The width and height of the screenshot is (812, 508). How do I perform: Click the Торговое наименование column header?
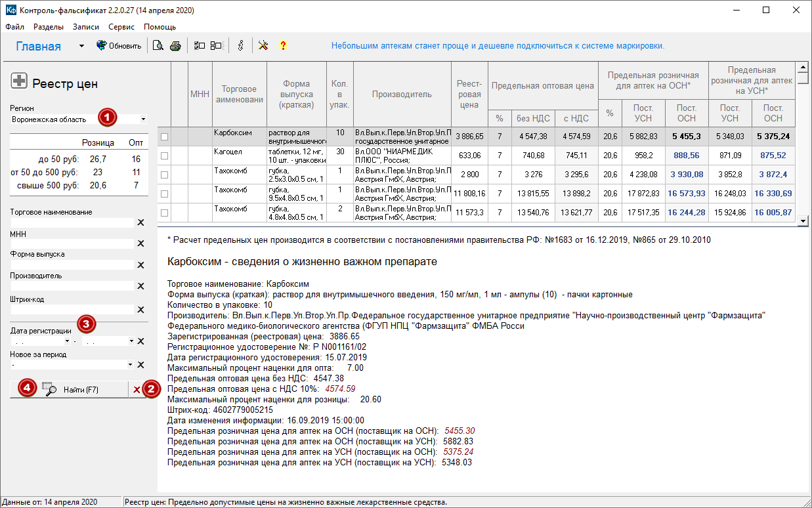pos(239,94)
